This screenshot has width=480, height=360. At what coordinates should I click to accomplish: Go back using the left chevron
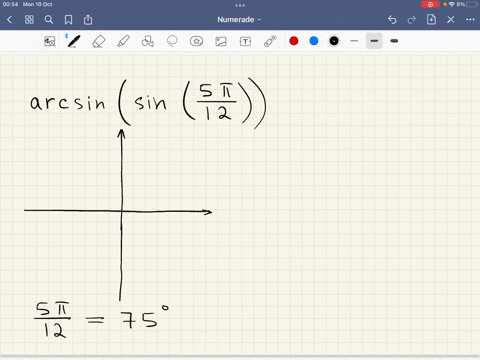point(9,20)
